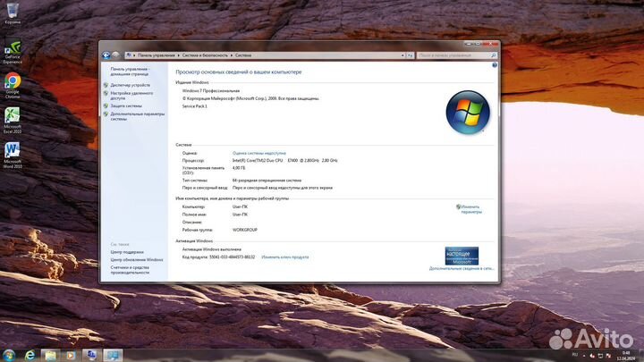Viewport: 644px width, 362px height.
Task: Open the address bar history dropdown arrow
Action: (x=402, y=55)
